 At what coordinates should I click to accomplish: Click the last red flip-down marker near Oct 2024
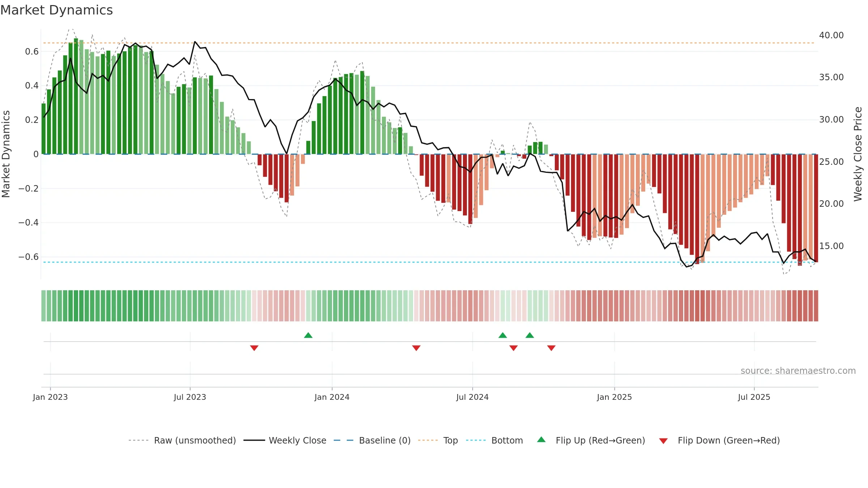tap(551, 348)
